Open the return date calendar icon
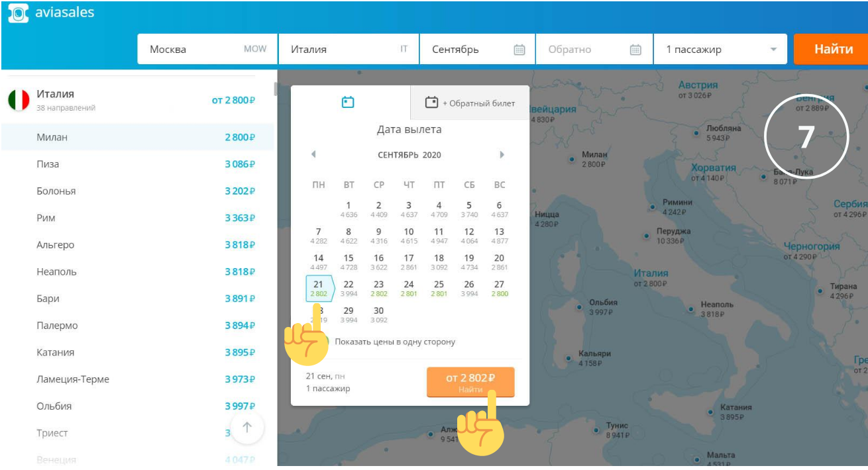This screenshot has width=868, height=470. point(635,50)
